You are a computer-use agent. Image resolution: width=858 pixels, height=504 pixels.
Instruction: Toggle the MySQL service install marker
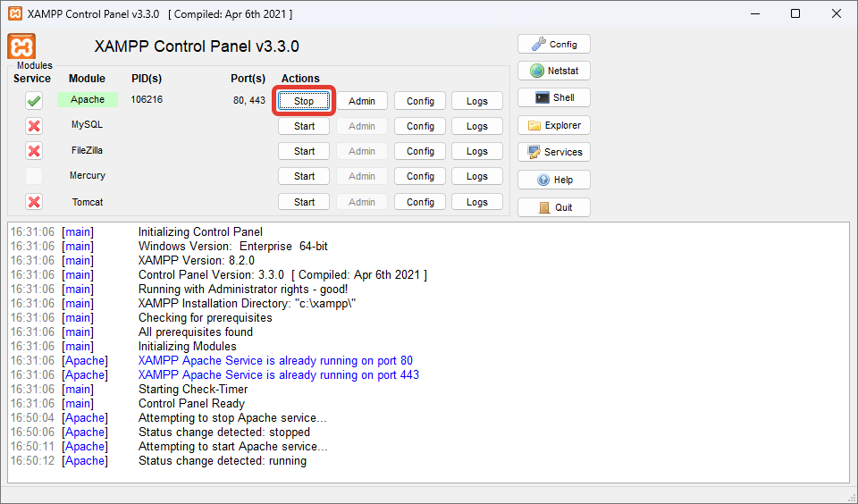pos(34,126)
